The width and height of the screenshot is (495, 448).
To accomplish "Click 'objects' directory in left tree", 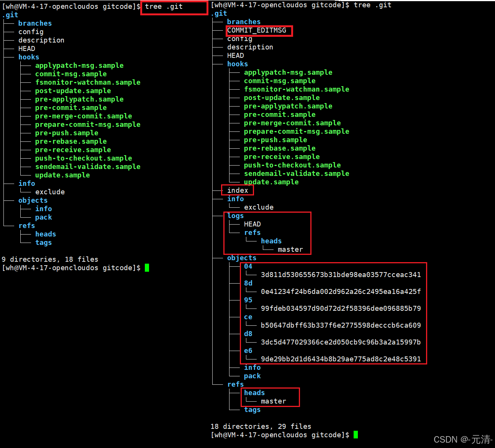I will click(x=33, y=200).
